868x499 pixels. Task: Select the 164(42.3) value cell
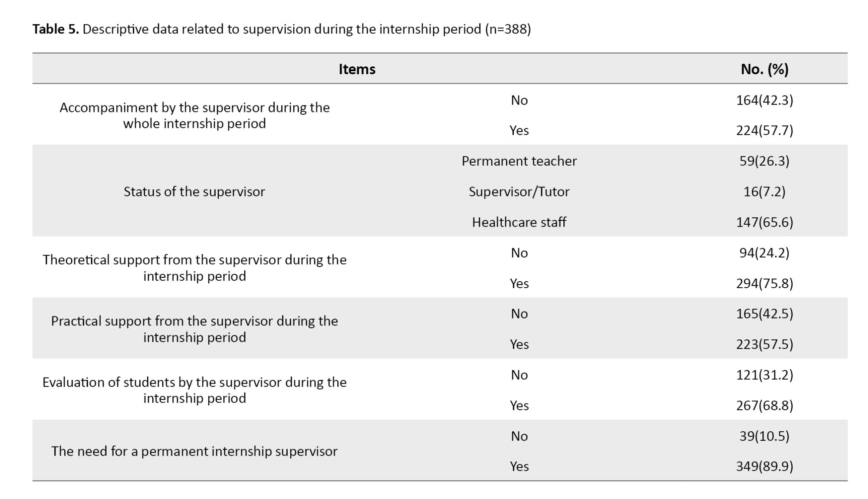click(764, 100)
